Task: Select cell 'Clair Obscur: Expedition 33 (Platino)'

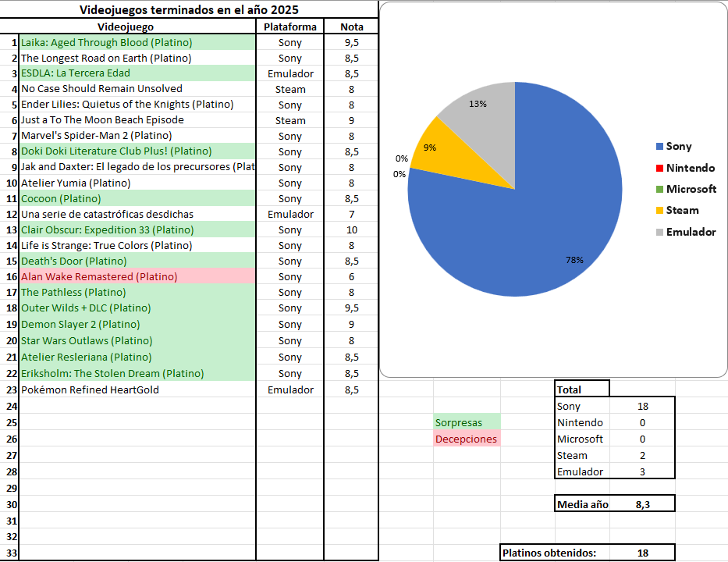Action: click(x=137, y=229)
